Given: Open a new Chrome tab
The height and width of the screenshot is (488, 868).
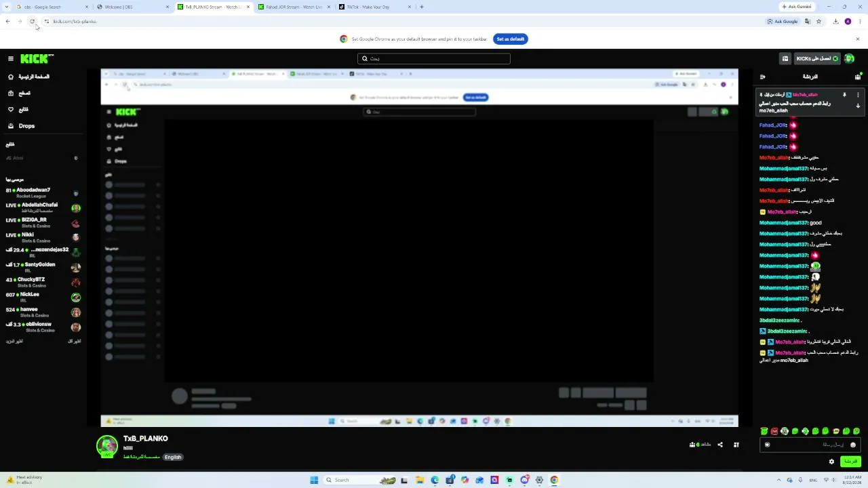Looking at the screenshot, I should click(422, 7).
